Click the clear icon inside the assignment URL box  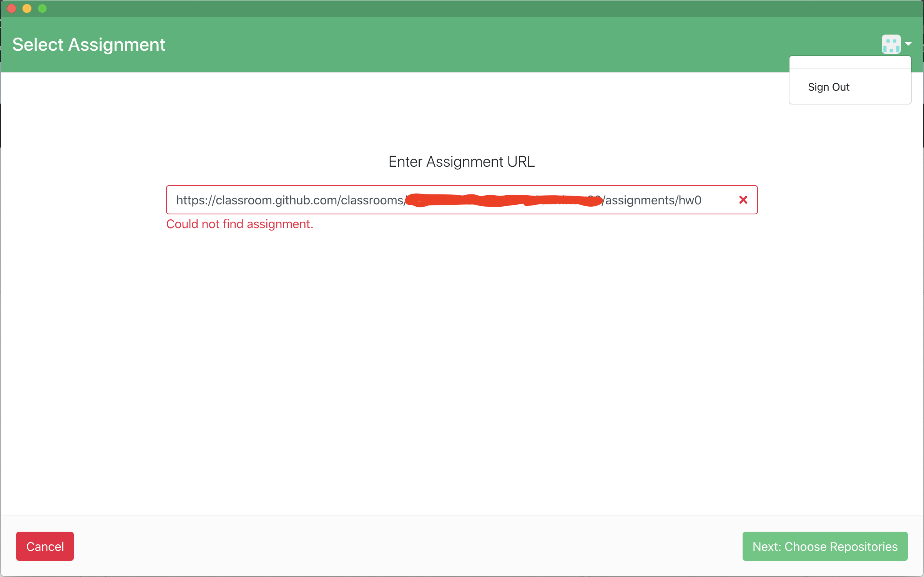pyautogui.click(x=743, y=199)
